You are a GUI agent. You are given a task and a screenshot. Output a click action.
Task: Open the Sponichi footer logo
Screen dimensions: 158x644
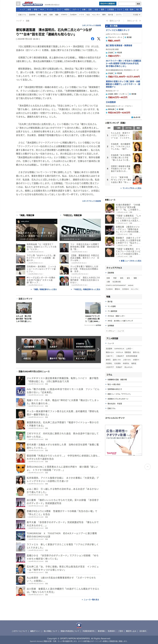[79, 625]
